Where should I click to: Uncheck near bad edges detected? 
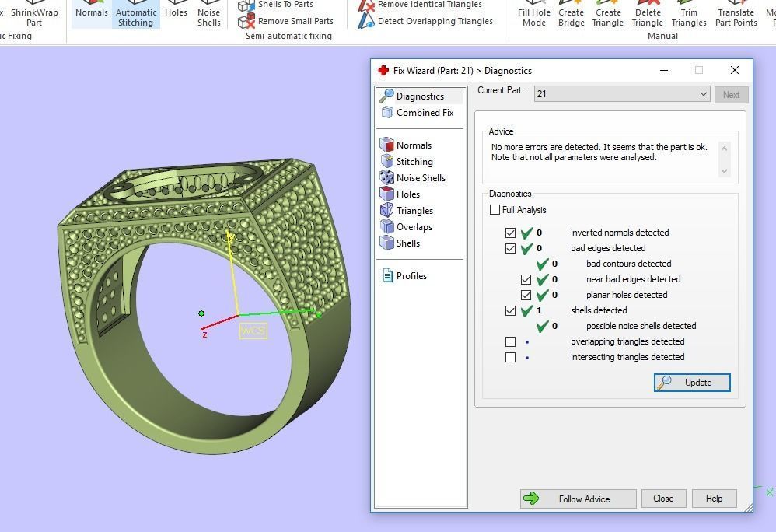point(526,279)
